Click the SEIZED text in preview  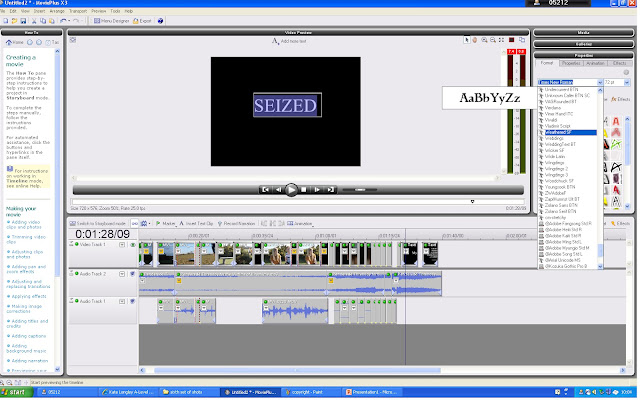(x=285, y=106)
